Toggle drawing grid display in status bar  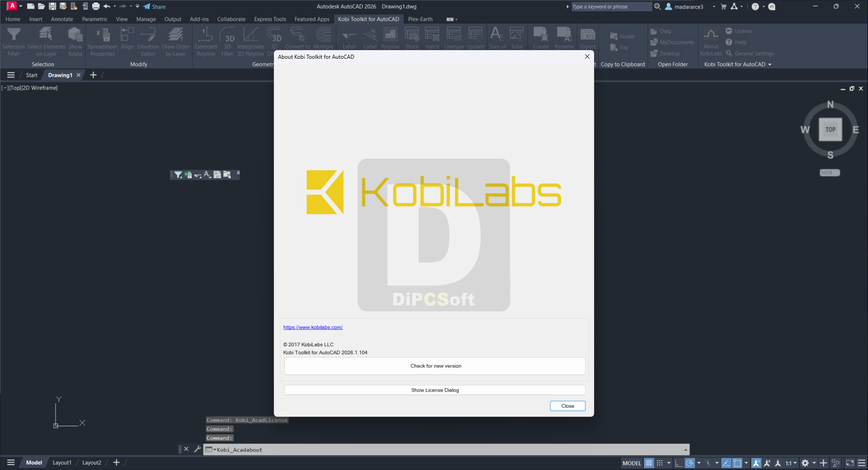649,463
